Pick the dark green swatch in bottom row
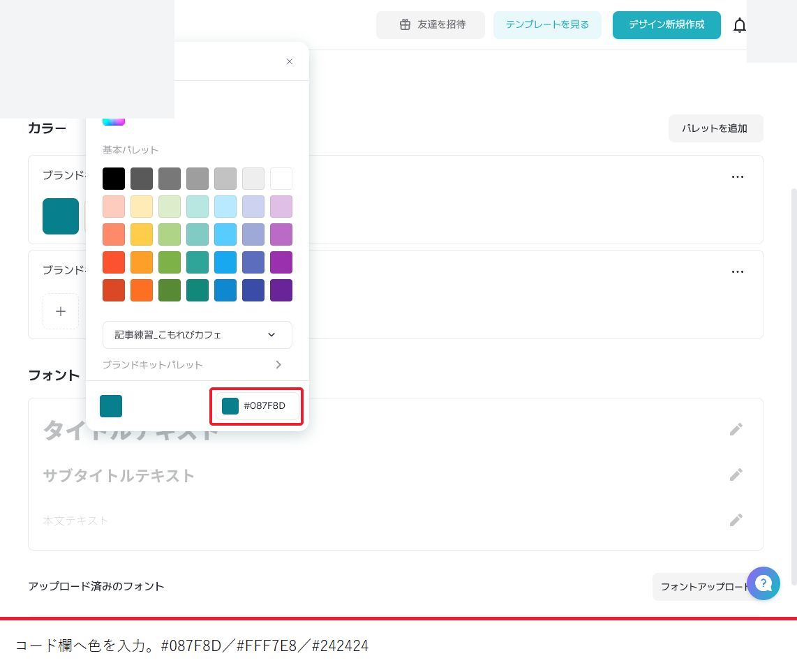797x672 pixels. pyautogui.click(x=170, y=290)
